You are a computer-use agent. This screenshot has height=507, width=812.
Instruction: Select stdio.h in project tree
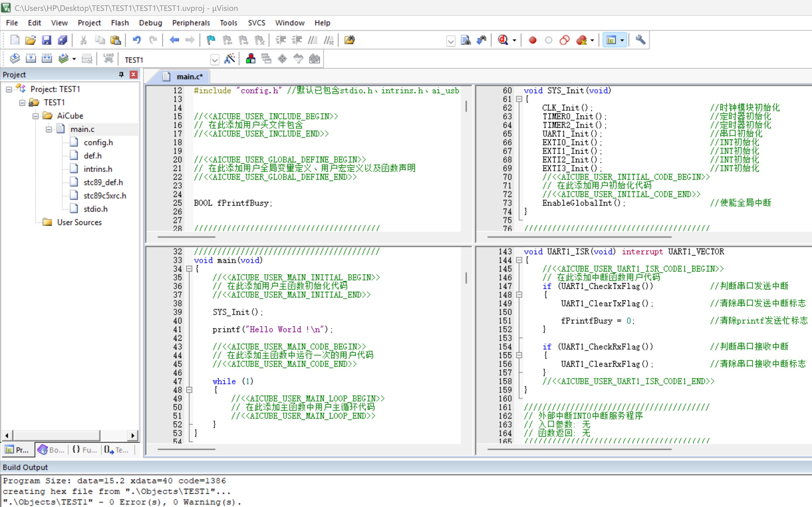(95, 209)
